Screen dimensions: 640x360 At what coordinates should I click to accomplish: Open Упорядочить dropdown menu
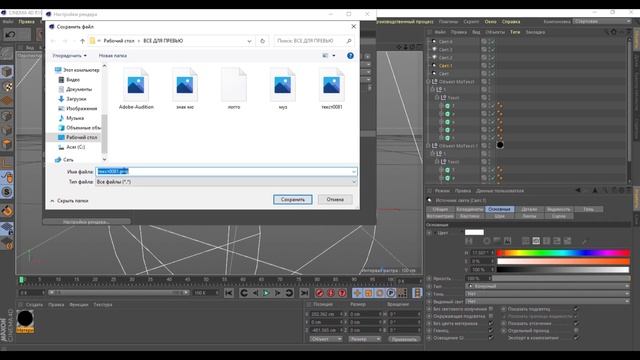point(69,56)
